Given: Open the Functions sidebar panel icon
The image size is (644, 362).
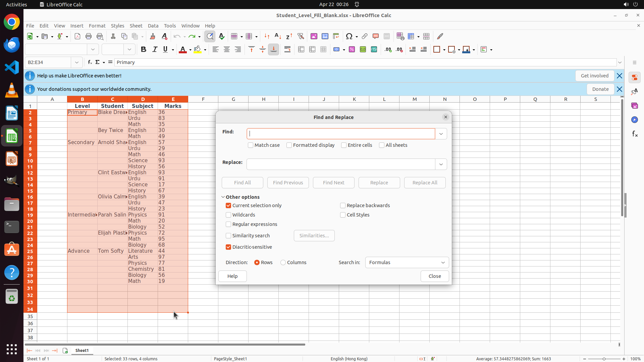Looking at the screenshot, I should point(635,134).
